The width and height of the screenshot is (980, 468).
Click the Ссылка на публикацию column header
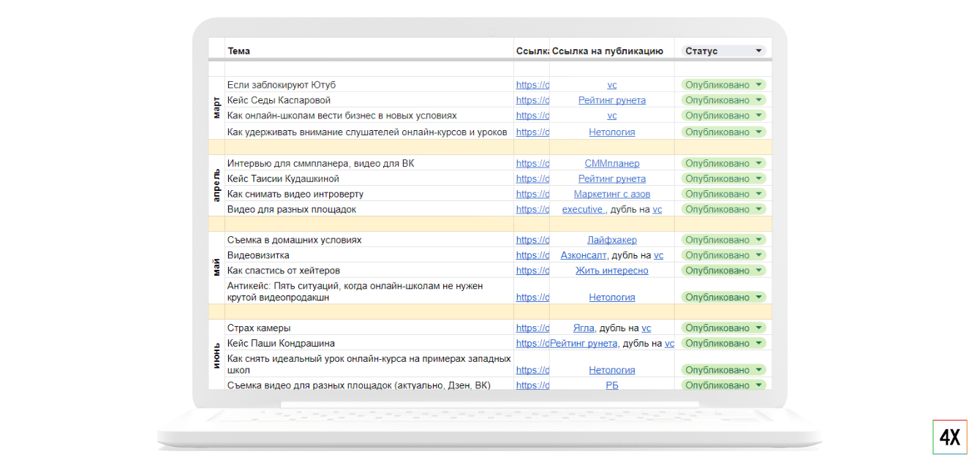point(607,51)
